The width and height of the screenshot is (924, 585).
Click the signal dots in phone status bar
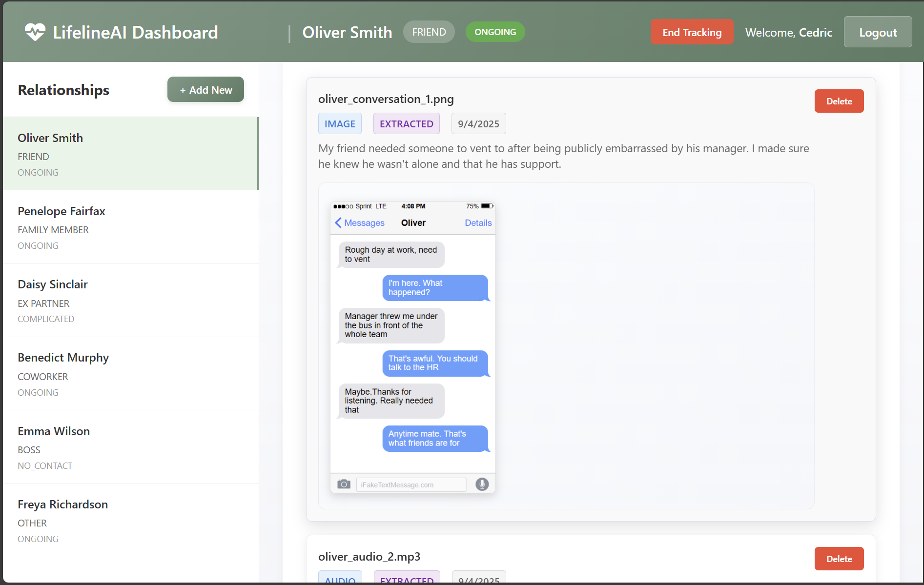click(343, 206)
